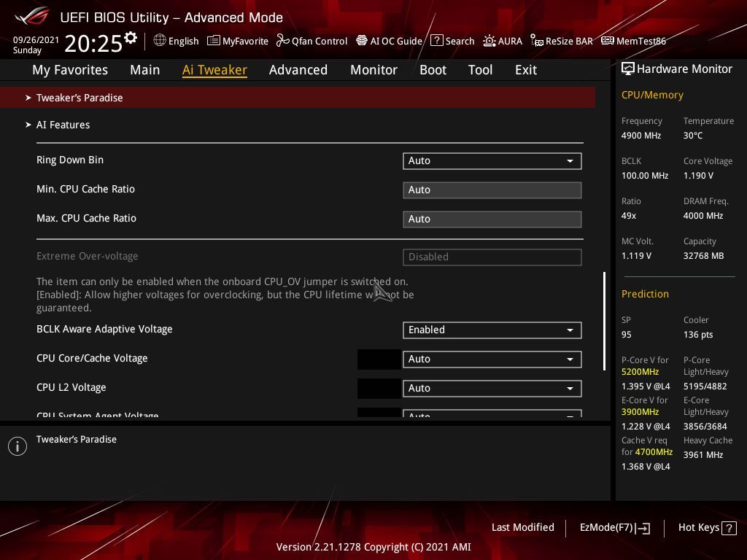Go to the Boot tab
Screen dimensions: 747x560
tap(433, 70)
